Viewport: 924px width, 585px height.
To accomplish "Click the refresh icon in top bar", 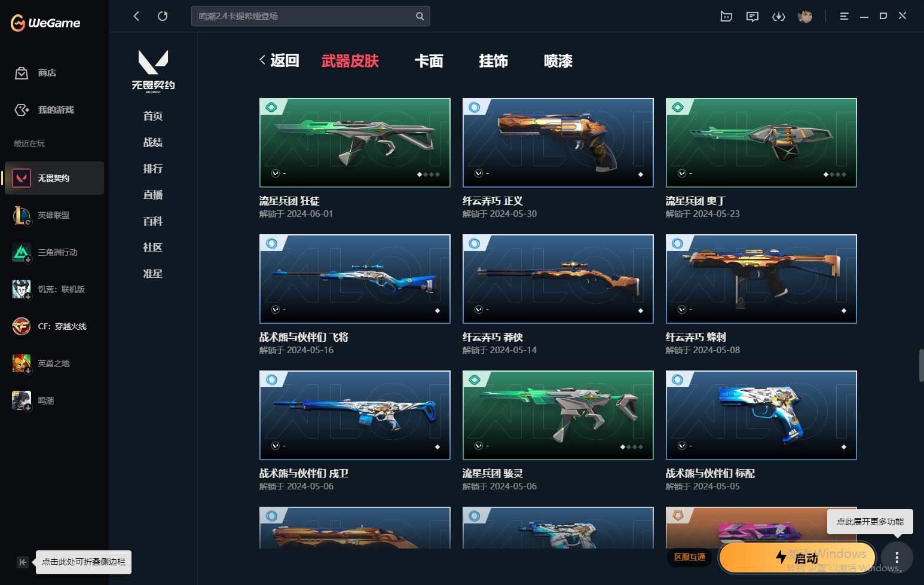I will point(163,16).
